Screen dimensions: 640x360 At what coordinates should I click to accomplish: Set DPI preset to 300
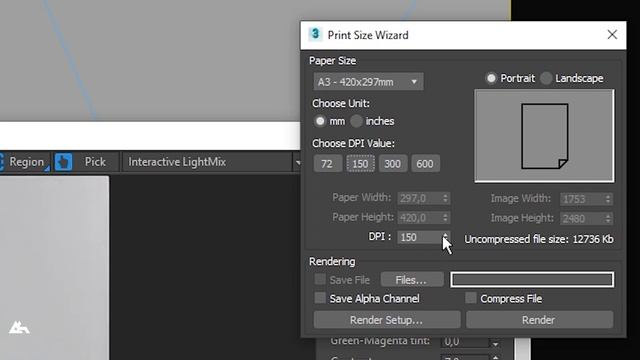393,164
